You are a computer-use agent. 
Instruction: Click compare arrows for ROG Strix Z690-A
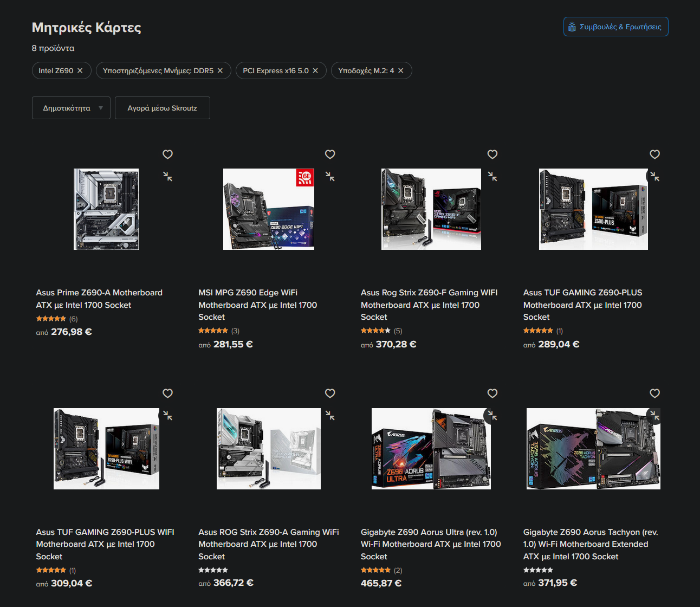tap(330, 416)
